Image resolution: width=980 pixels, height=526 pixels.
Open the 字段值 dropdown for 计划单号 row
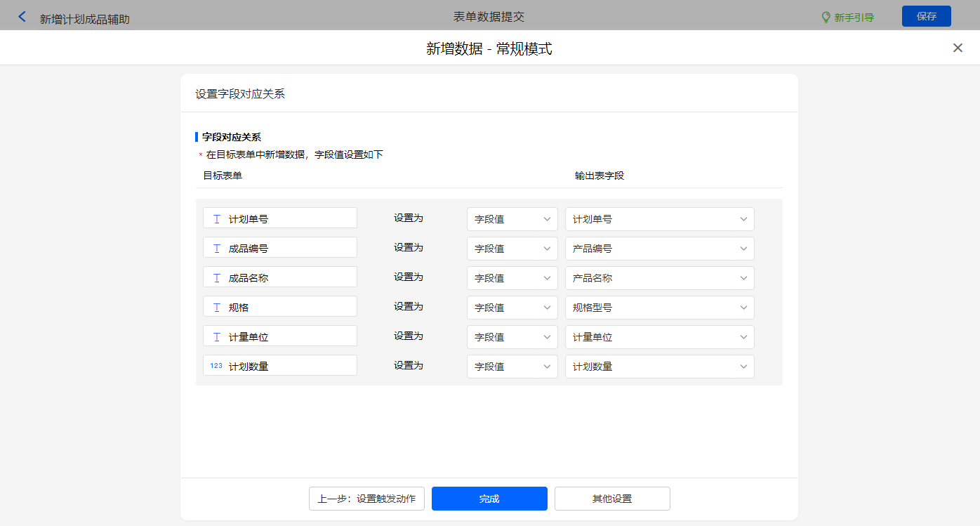click(512, 219)
